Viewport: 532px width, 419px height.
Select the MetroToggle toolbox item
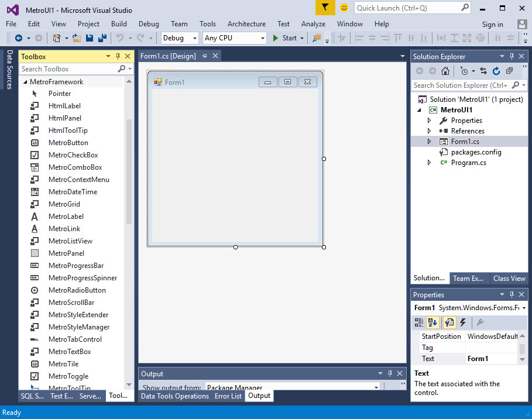pyautogui.click(x=68, y=376)
